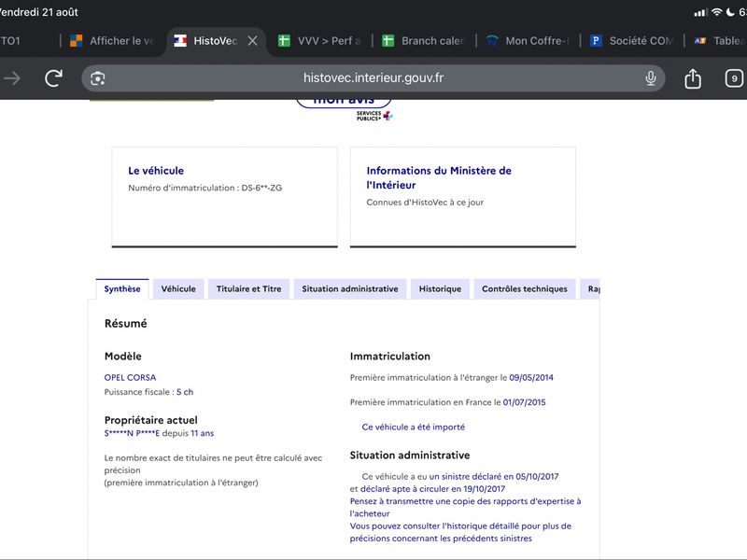Viewport: 747px width, 560px height.
Task: Switch to the 'Branch calen' browser tab
Action: tap(424, 41)
